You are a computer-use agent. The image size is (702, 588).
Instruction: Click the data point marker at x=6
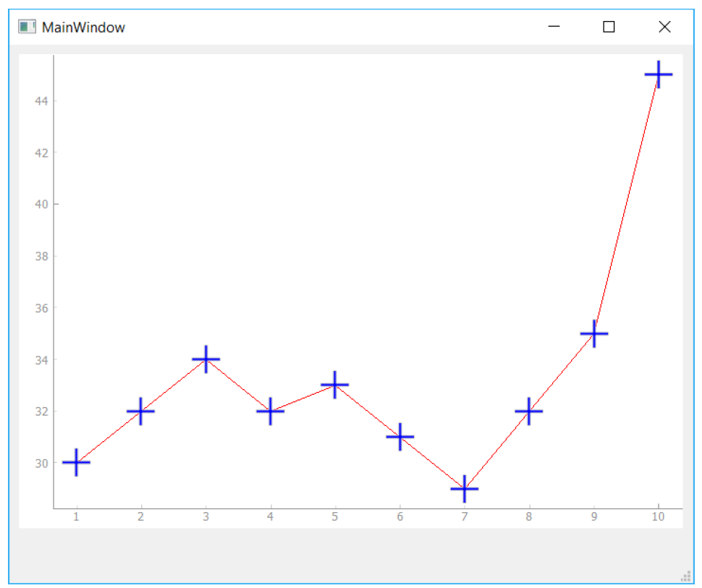tap(399, 437)
